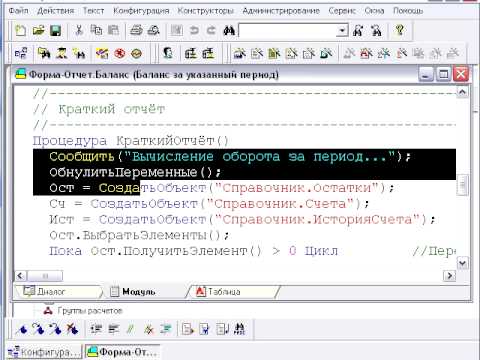The height and width of the screenshot is (360, 480).
Task: Click the Ост.ВыбратьЭлементы(); code line
Action: 140,236
